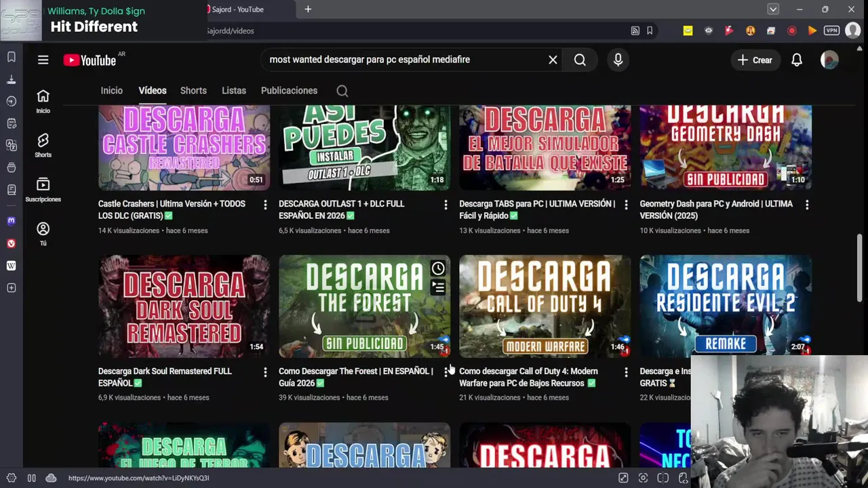Image resolution: width=868 pixels, height=488 pixels.
Task: Open options menu for Dark Soul video
Action: pos(265,372)
